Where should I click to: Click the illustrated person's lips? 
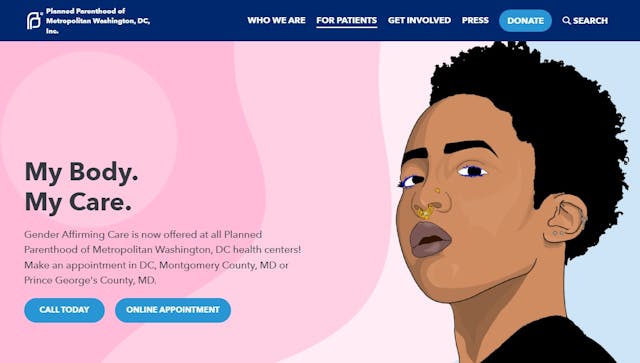(x=430, y=240)
